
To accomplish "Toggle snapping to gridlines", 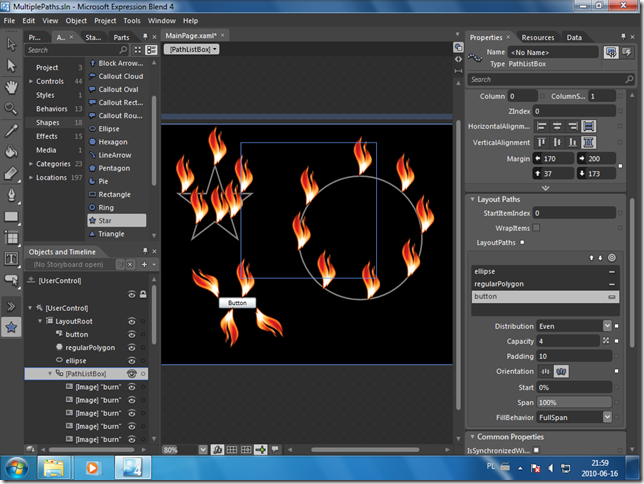I will coord(246,450).
